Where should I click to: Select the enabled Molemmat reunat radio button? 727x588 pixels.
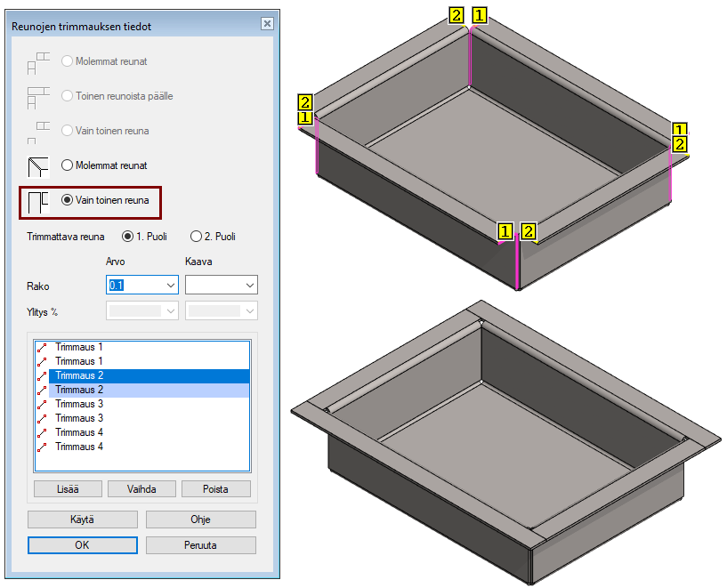(x=68, y=165)
